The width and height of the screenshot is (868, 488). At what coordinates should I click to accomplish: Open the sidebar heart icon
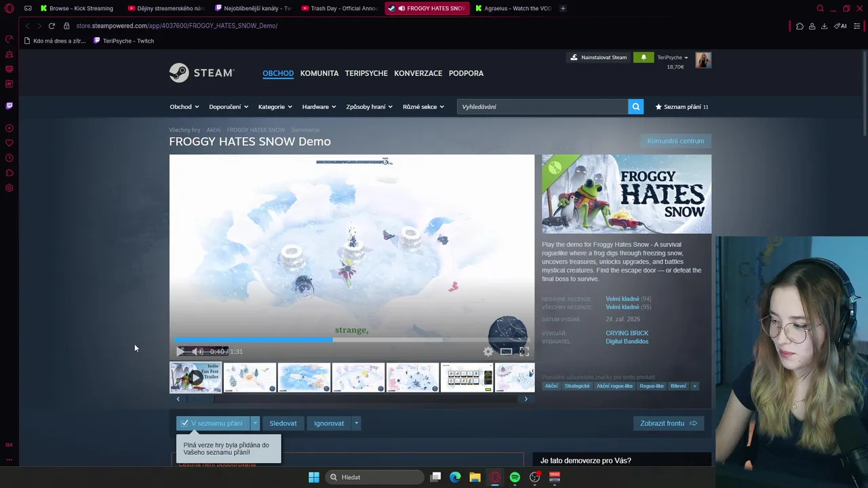(x=9, y=143)
